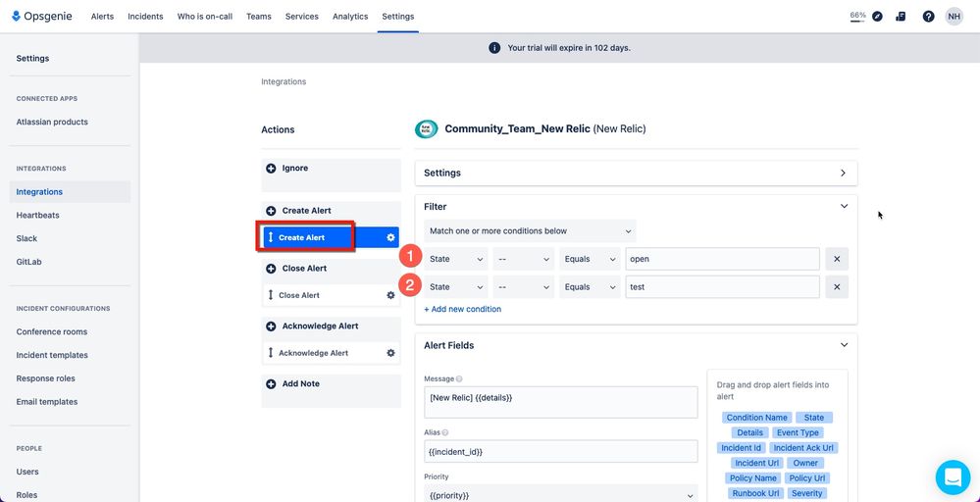
Task: Open the Analytics tab in top navigation
Action: (350, 17)
